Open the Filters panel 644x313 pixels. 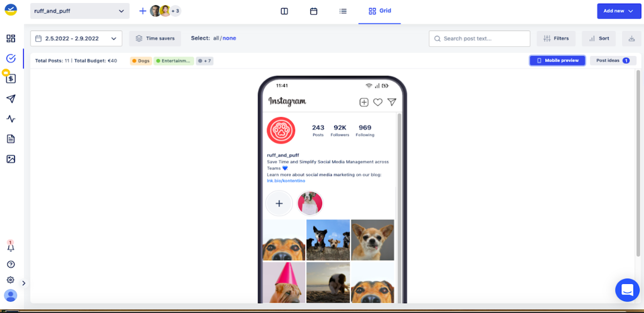556,38
